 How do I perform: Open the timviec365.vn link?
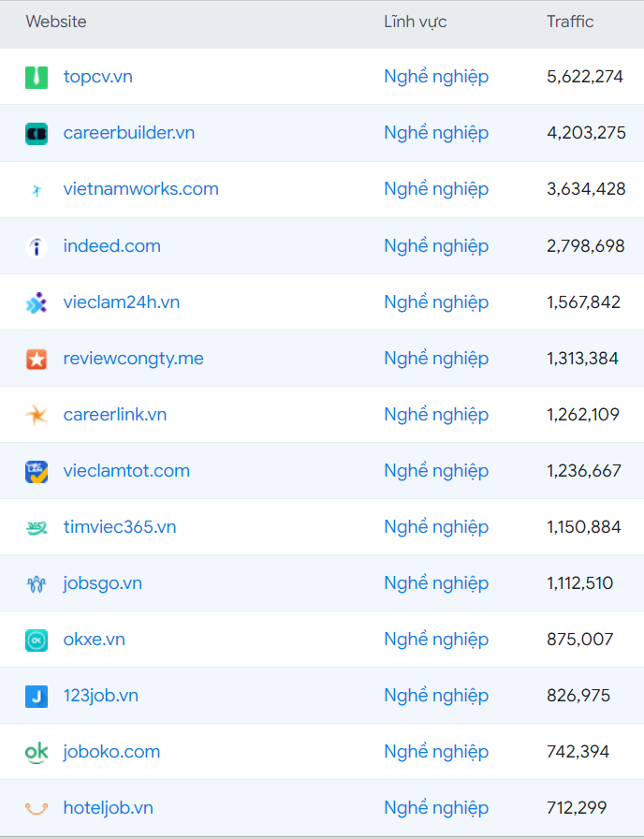(120, 526)
